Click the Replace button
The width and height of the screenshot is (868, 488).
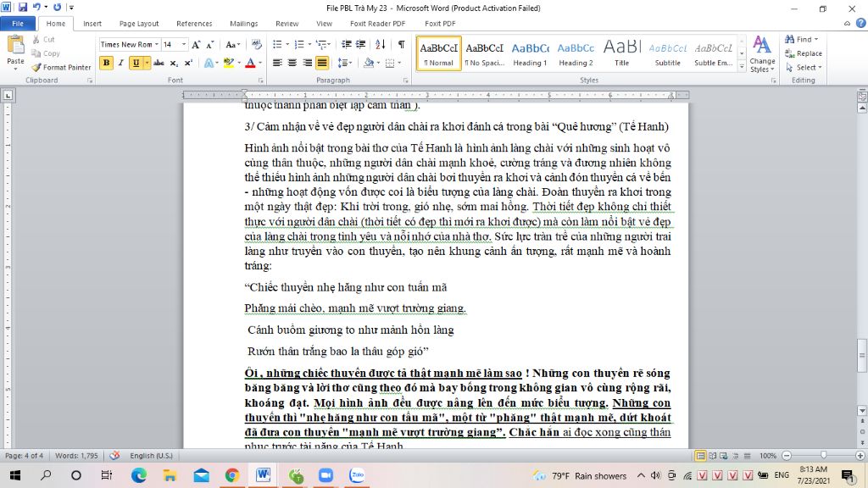coord(804,53)
